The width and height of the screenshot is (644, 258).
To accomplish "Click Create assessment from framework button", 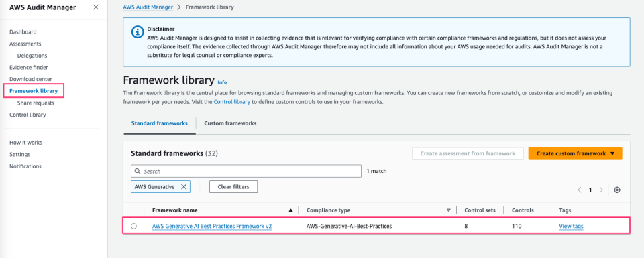I will pos(468,154).
